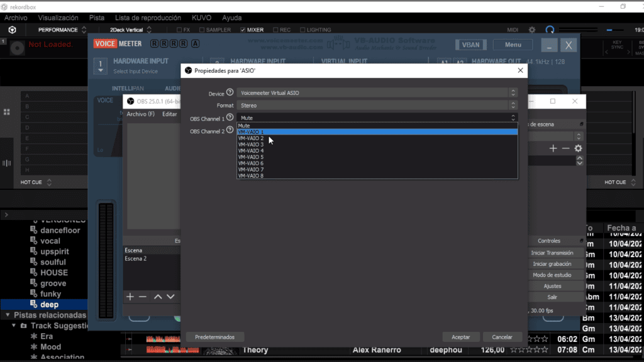Image resolution: width=644 pixels, height=362 pixels.
Task: Collapse the Track Suggestion folder
Action: [x=14, y=326]
